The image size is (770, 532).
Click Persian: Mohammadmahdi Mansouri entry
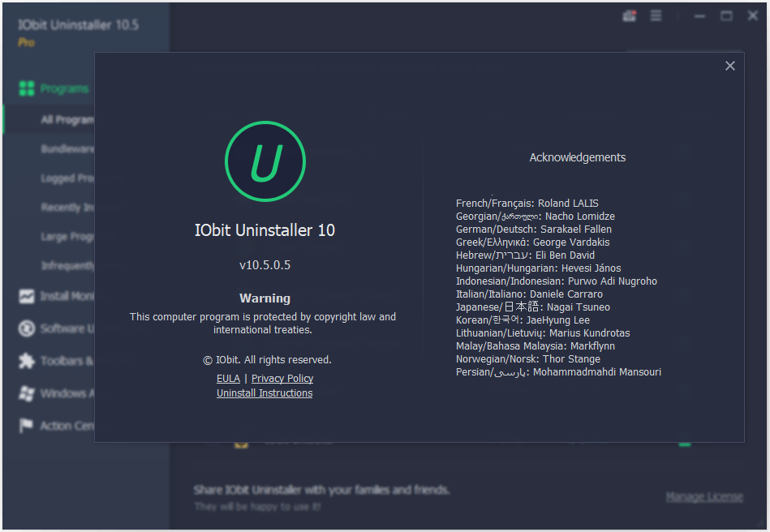(x=558, y=372)
